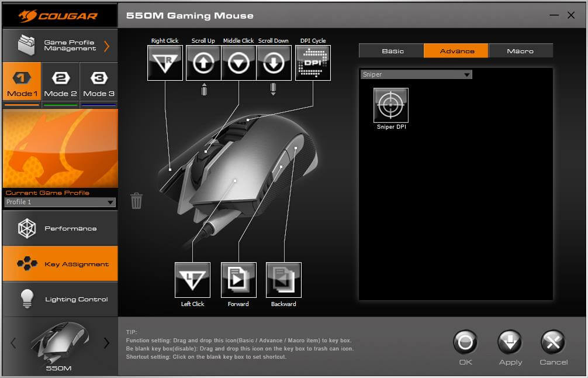Click the Backward button key box
Image resolution: width=588 pixels, height=378 pixels.
[x=283, y=280]
